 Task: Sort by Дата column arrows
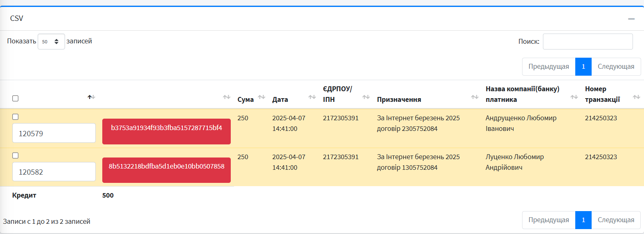point(312,97)
